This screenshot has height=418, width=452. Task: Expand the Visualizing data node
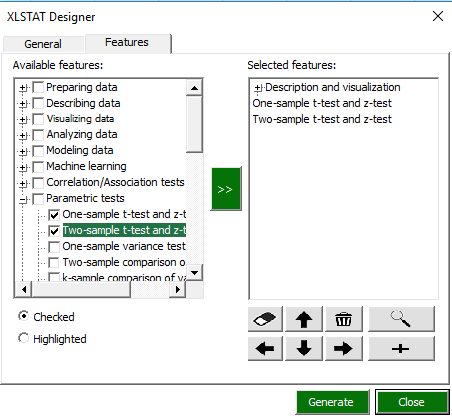click(x=23, y=119)
